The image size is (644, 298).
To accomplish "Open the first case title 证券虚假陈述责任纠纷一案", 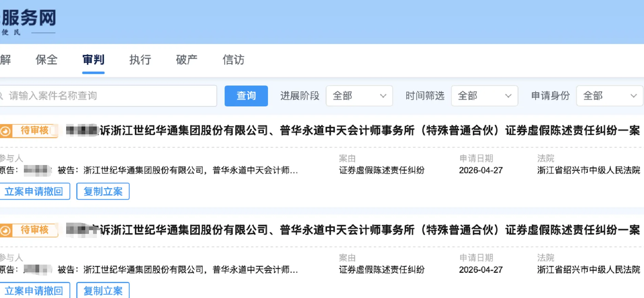I will pos(353,131).
